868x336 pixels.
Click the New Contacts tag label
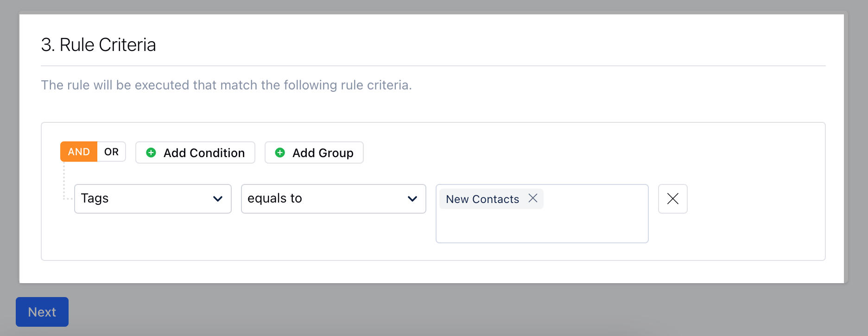[482, 199]
